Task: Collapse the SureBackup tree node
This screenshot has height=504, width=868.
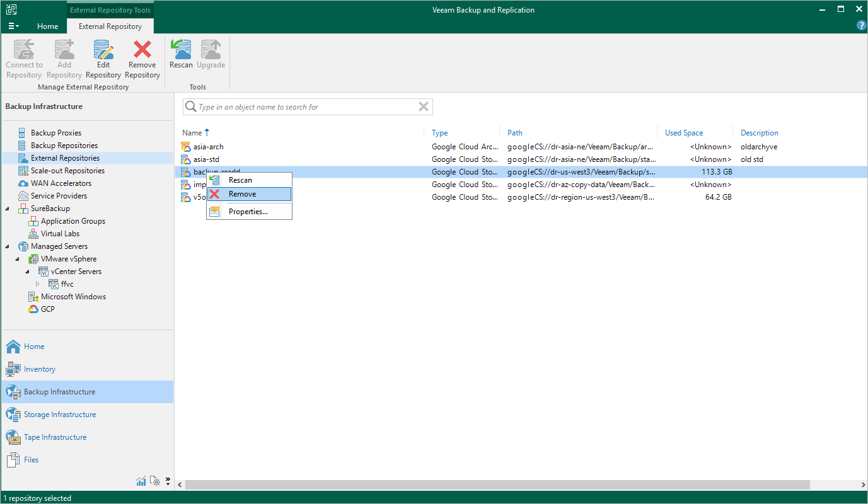Action: [8, 209]
